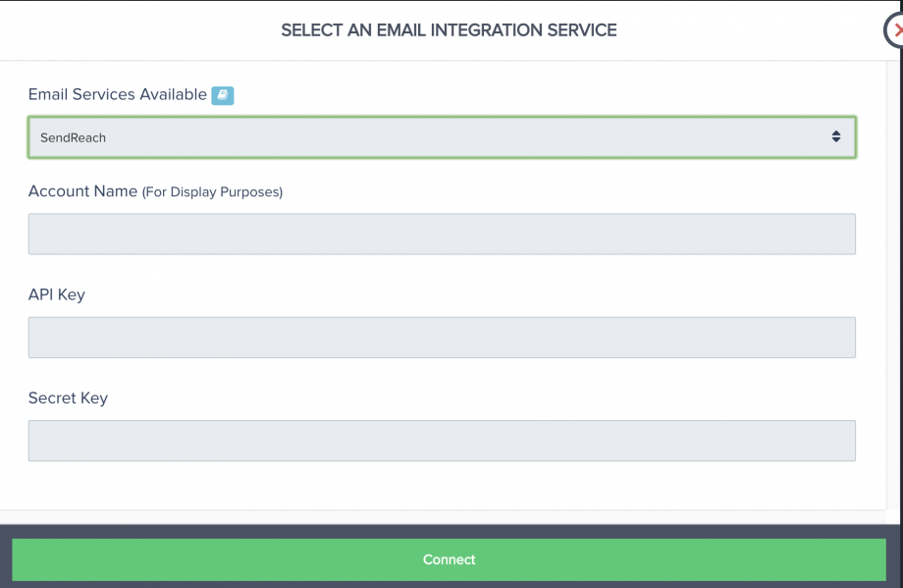Focus the Account Name input field
This screenshot has height=588, width=903.
point(442,234)
